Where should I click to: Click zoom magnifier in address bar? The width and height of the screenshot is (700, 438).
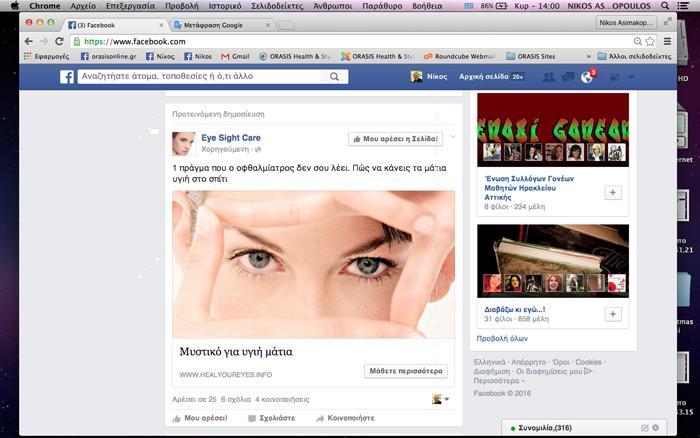coord(638,42)
